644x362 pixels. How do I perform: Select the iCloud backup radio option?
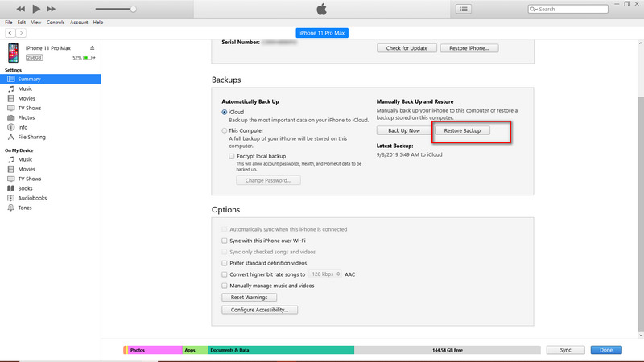225,112
